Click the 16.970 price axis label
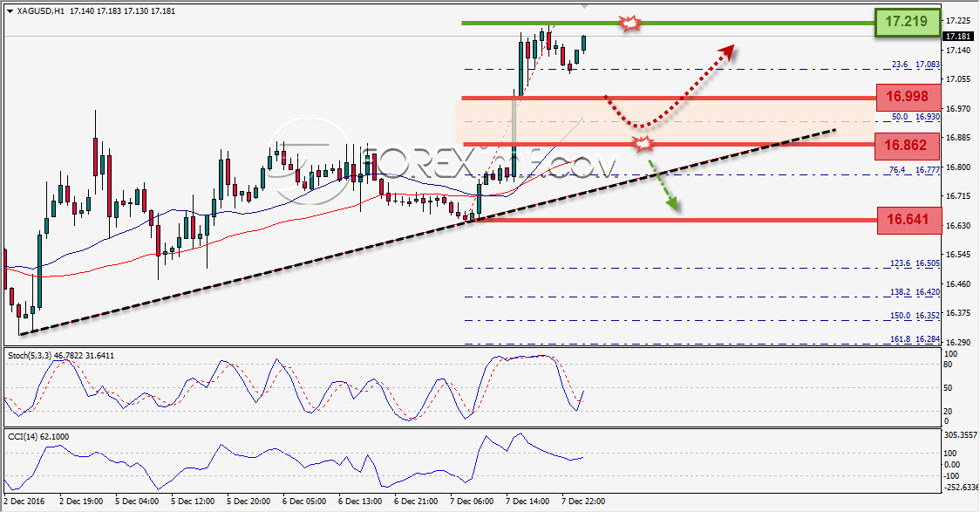Image resolution: width=980 pixels, height=512 pixels. pos(957,109)
